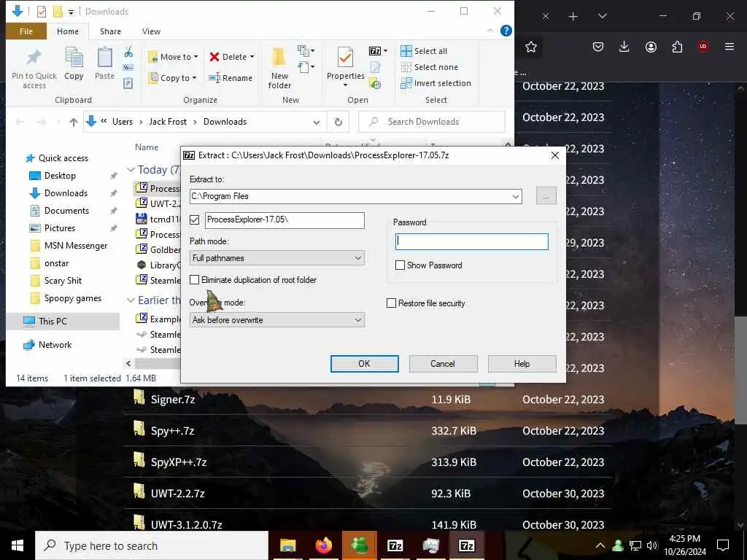Switch to the Home ribbon tab

pos(68,31)
